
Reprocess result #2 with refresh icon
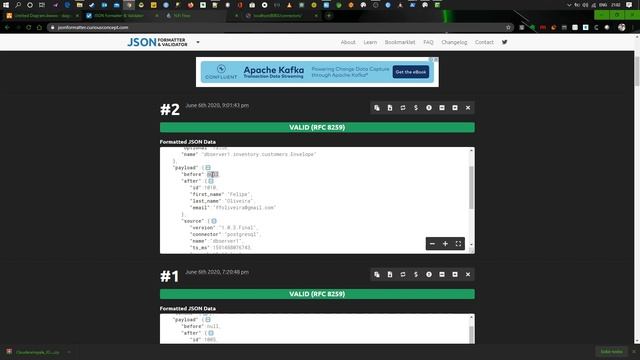[403, 108]
